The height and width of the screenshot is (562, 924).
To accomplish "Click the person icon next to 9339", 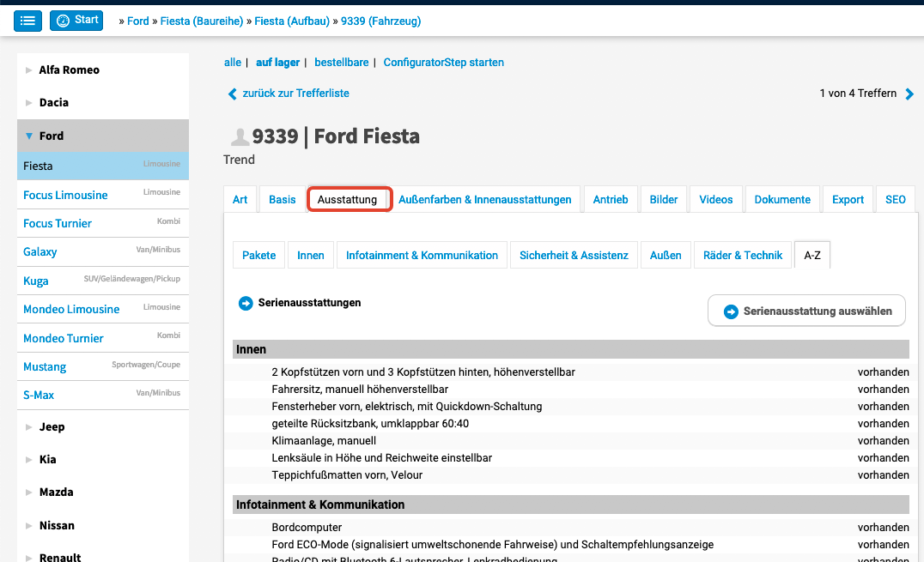I will point(238,136).
